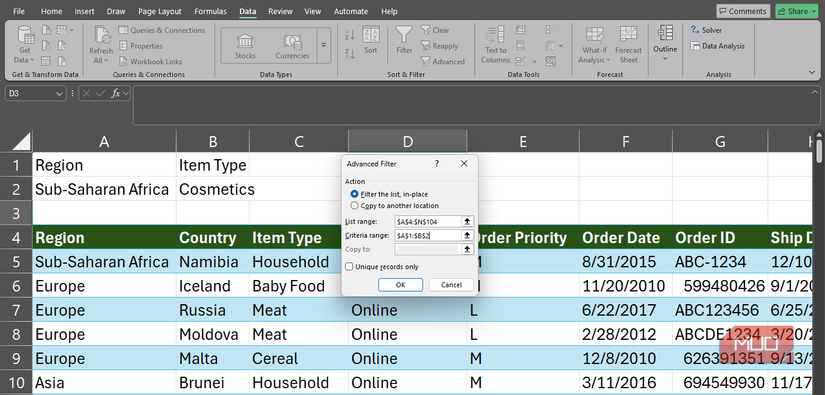Click From Text/CSV icon

click(46, 30)
